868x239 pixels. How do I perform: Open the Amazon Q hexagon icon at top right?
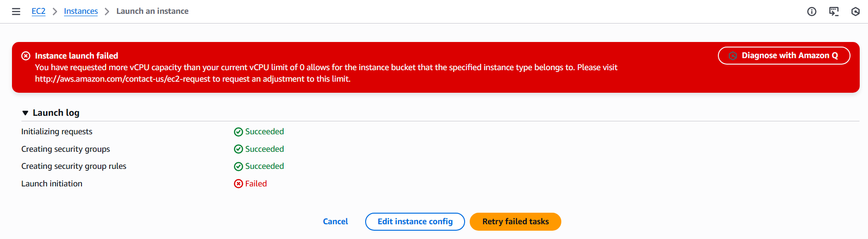coord(856,12)
